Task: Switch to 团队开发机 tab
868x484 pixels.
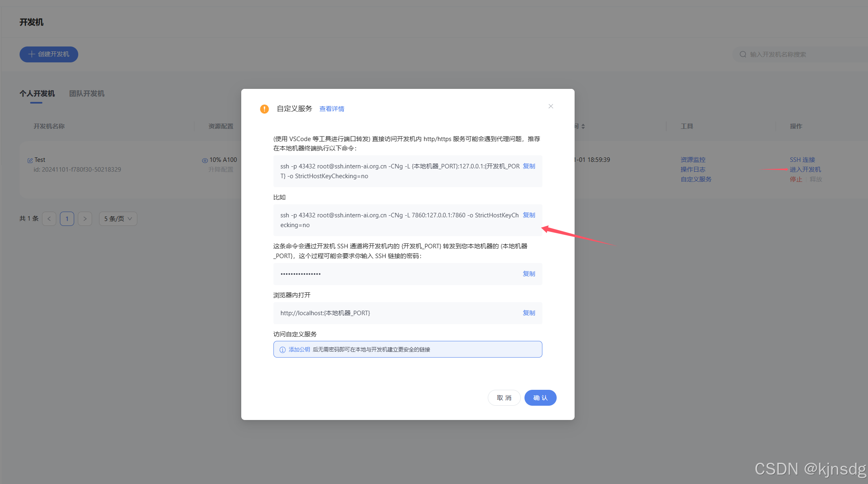Action: (86, 93)
